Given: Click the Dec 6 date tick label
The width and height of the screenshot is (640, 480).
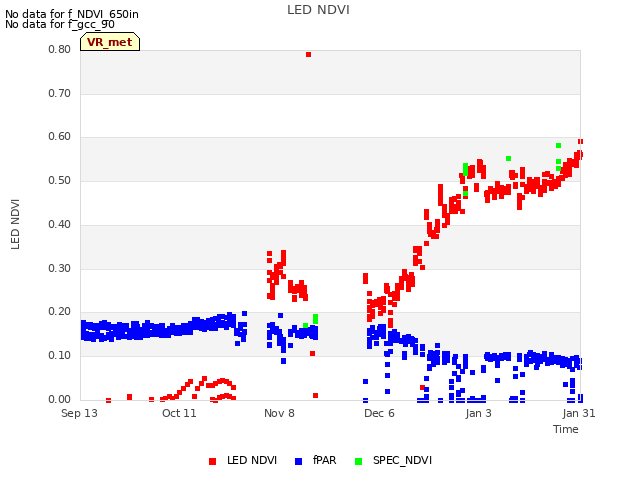Looking at the screenshot, I should (379, 413).
